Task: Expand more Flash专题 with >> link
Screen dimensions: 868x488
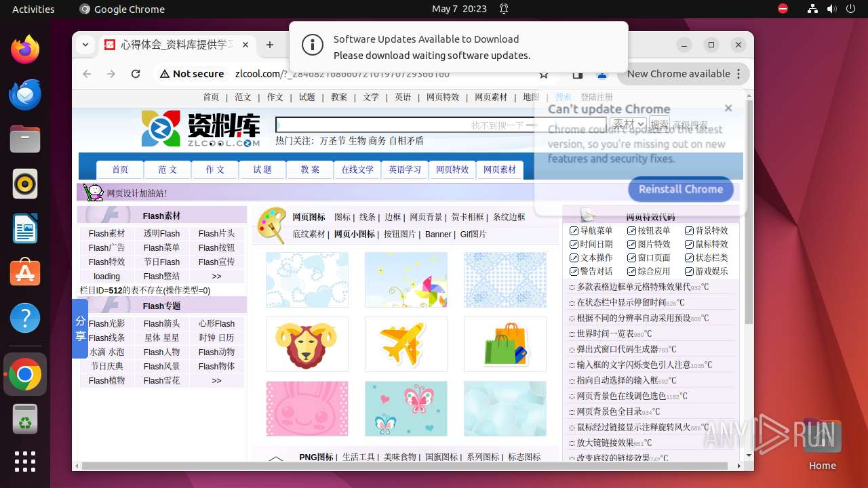Action: coord(216,381)
